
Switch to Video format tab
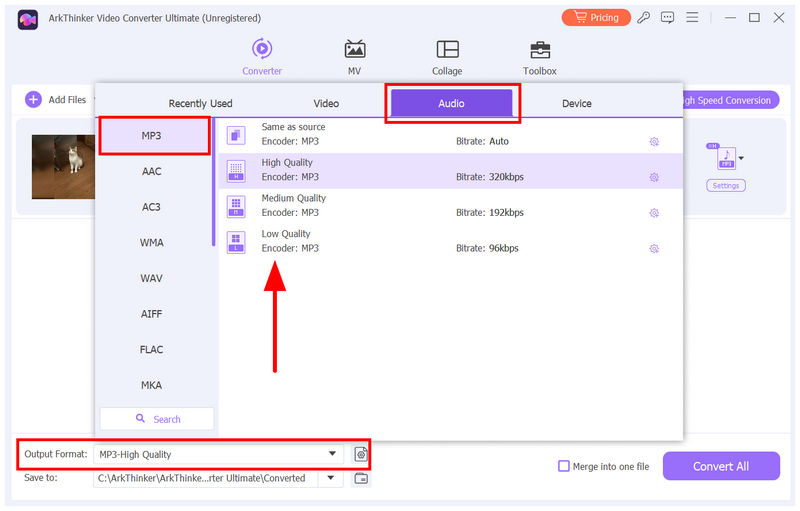coord(326,104)
